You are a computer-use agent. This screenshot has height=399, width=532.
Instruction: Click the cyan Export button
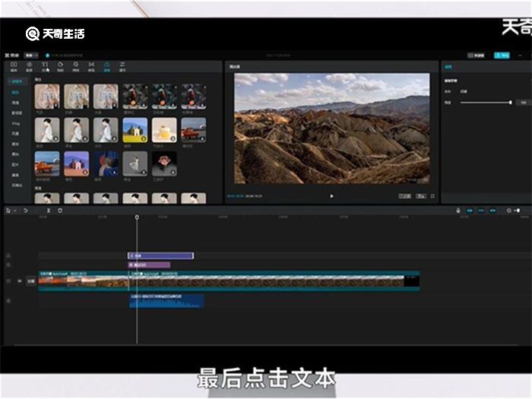click(x=502, y=55)
